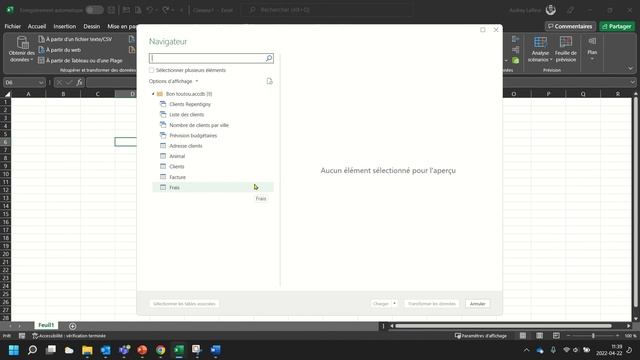Viewport: 640px width, 360px height.
Task: Open the Dessin tab
Action: click(x=91, y=26)
